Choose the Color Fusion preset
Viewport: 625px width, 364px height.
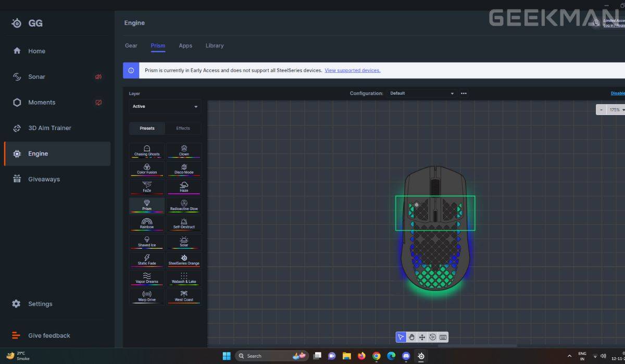pos(147,169)
